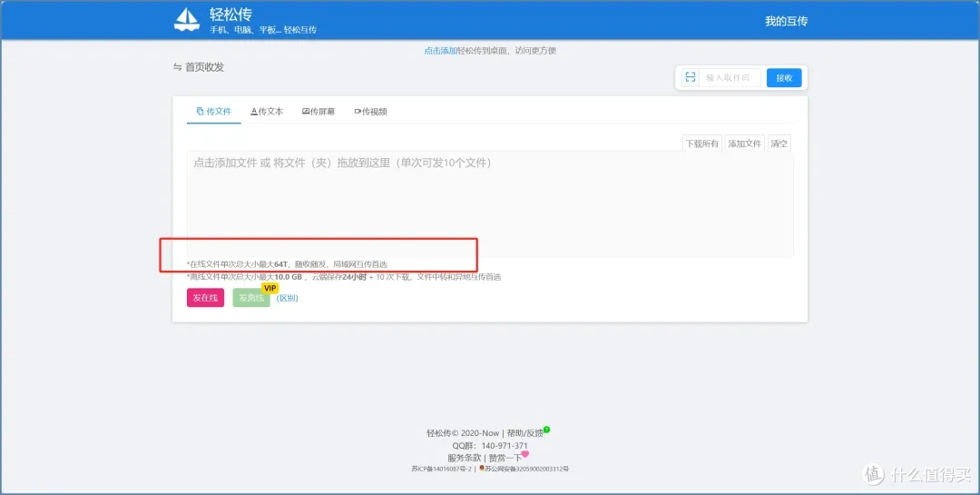Image resolution: width=980 pixels, height=495 pixels.
Task: Open the 苏公网安备 record link
Action: tap(527, 469)
